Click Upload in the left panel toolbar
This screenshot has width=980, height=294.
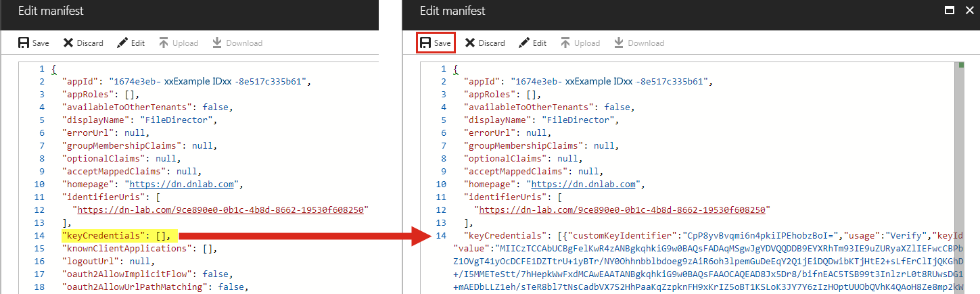pos(179,43)
